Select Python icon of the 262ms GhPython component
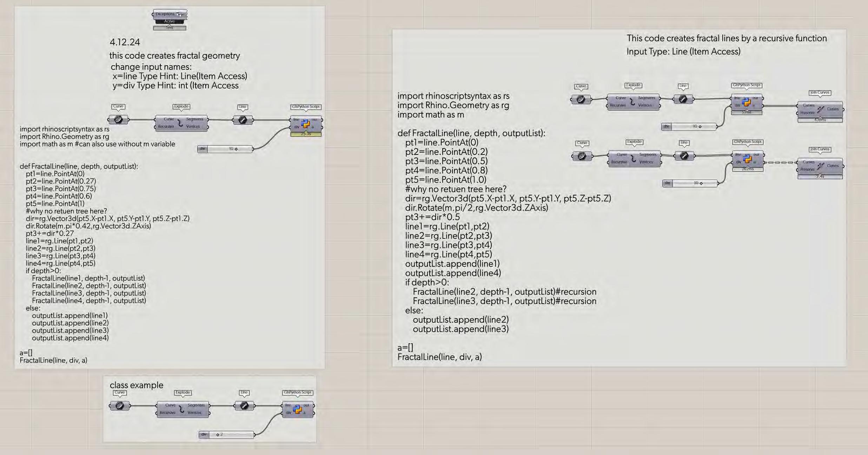The width and height of the screenshot is (868, 455). (x=747, y=159)
